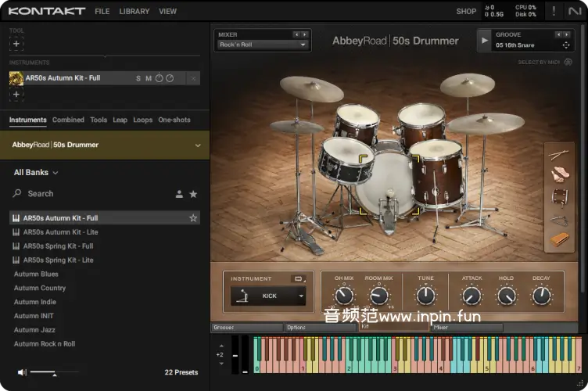Screen dimensions: 588x391
Task: Open the LIBRARY menu
Action: (134, 12)
